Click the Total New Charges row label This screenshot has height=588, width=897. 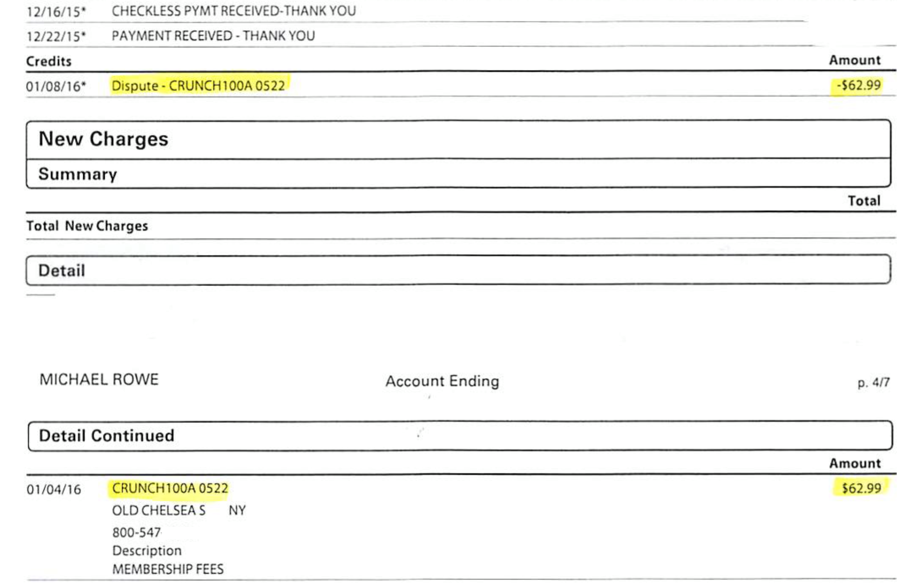[87, 226]
